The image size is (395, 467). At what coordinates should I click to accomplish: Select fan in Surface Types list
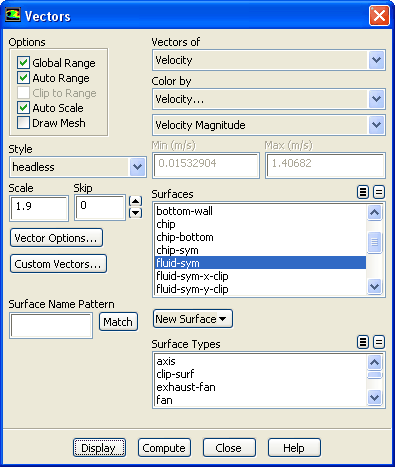[260, 400]
